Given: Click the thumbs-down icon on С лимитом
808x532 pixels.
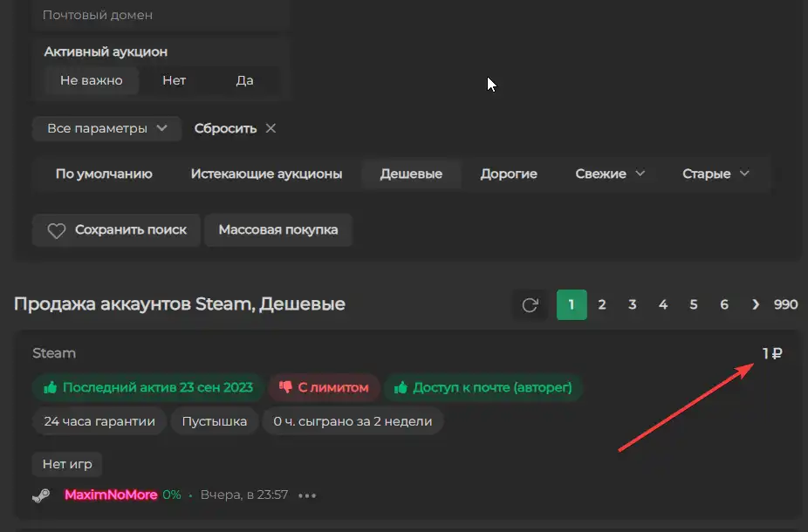Looking at the screenshot, I should click(x=285, y=386).
